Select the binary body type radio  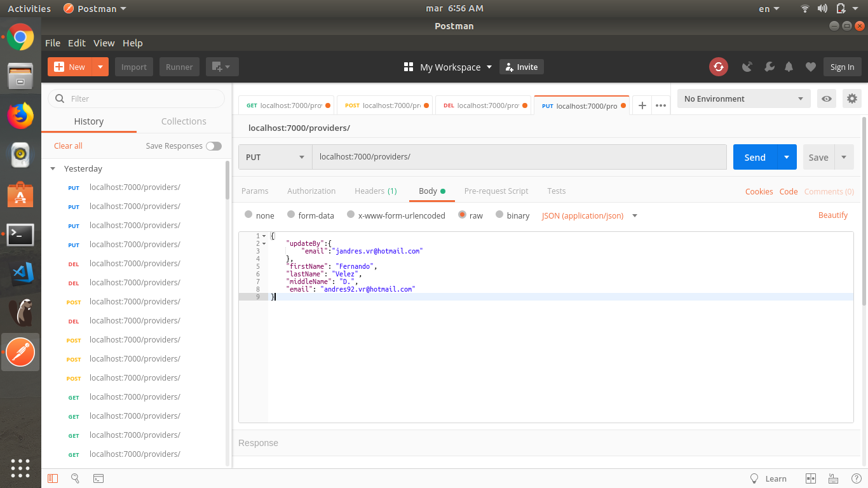(499, 215)
